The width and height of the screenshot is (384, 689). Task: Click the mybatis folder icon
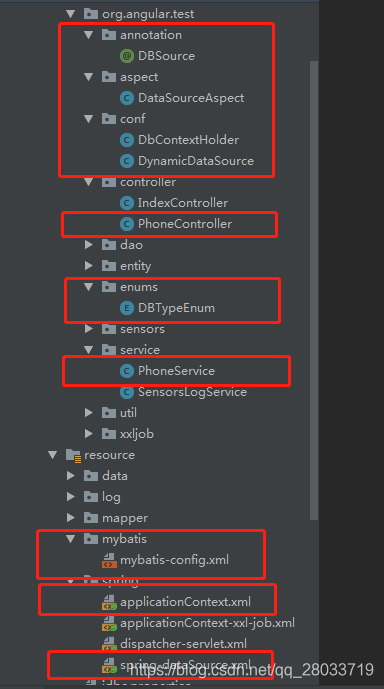tap(91, 539)
